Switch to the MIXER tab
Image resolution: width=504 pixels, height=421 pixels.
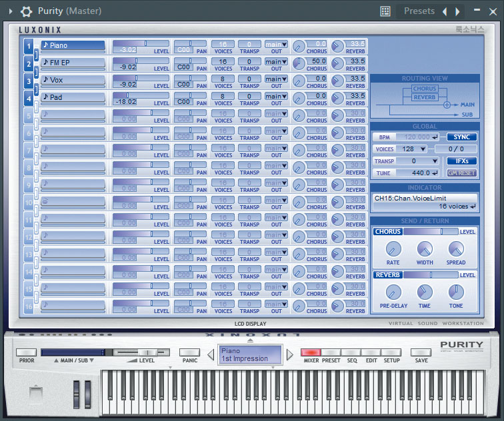(x=311, y=352)
